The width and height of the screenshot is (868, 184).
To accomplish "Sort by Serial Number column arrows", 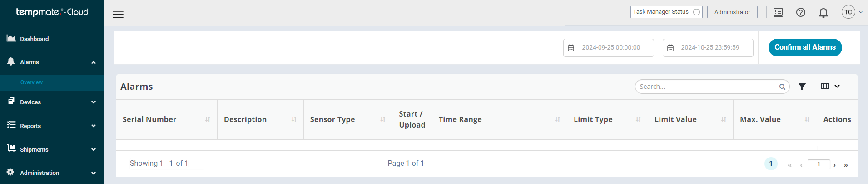I will (208, 119).
